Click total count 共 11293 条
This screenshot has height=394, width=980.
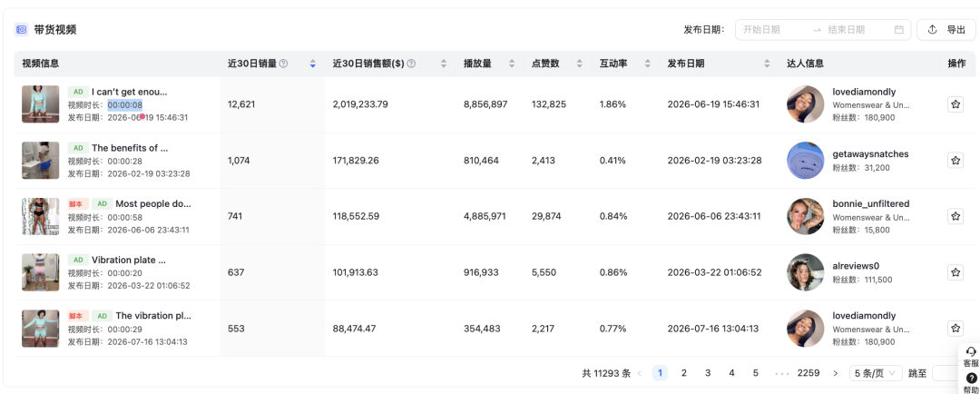(x=606, y=373)
